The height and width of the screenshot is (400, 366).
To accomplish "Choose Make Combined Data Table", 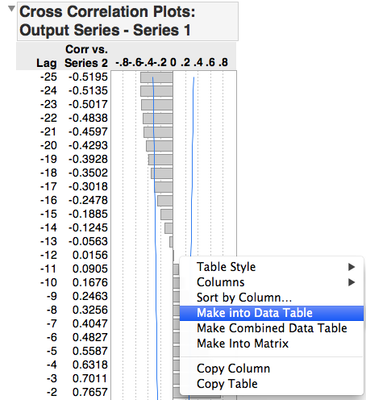I will pos(272,328).
